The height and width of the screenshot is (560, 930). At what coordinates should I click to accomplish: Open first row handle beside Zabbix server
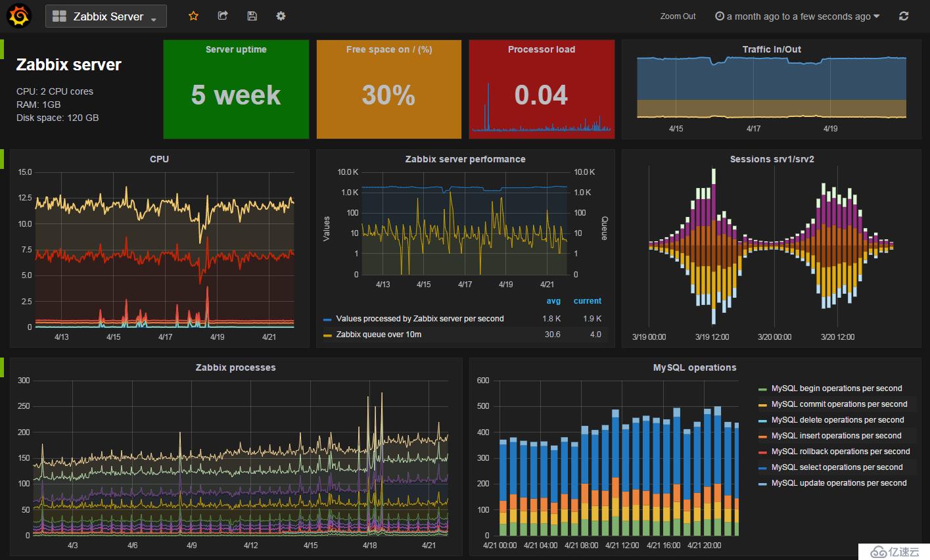2,49
